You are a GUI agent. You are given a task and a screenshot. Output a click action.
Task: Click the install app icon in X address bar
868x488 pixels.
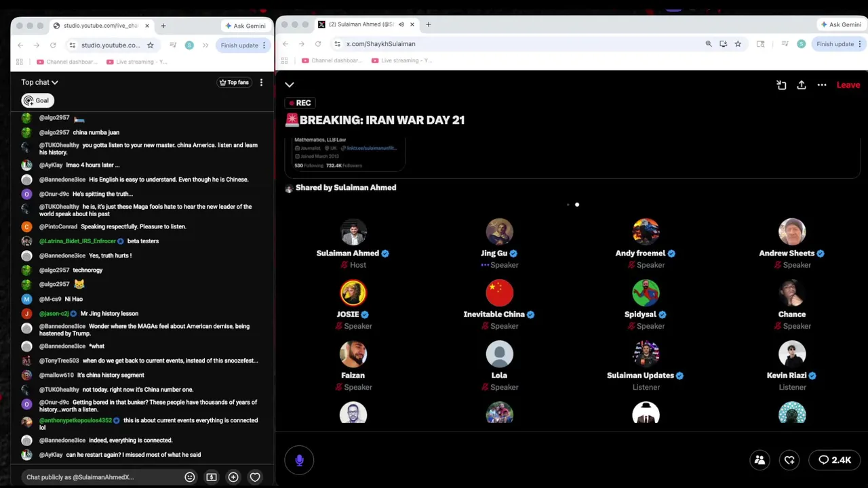coord(724,44)
